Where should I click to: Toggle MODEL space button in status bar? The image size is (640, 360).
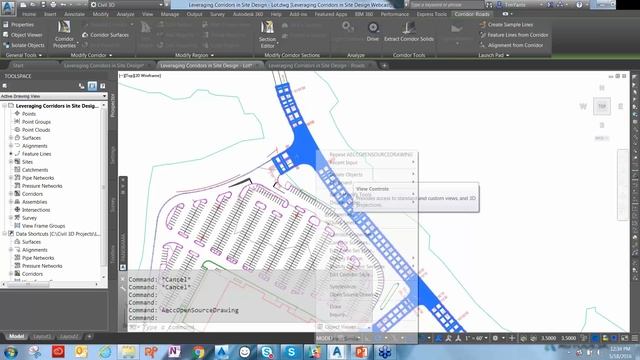[x=324, y=338]
